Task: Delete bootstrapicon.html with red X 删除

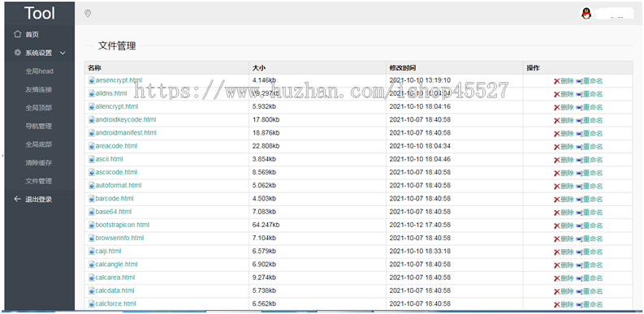Action: [x=564, y=226]
